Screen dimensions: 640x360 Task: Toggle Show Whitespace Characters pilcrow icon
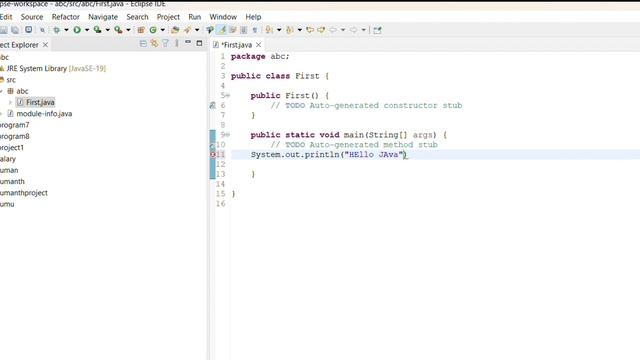coord(255,30)
